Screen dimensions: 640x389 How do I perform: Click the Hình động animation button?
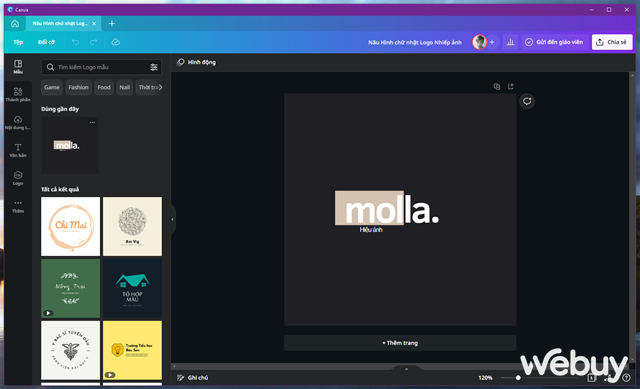tap(196, 62)
